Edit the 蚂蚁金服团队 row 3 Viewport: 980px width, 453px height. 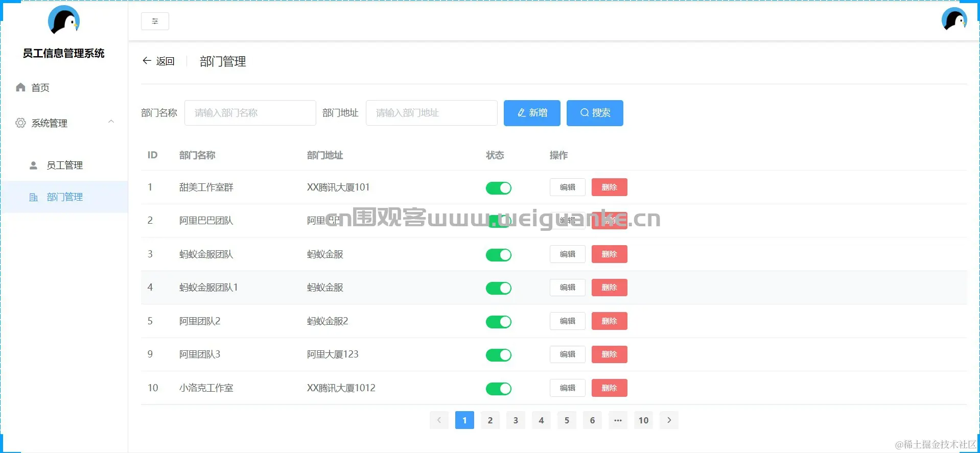coord(568,254)
